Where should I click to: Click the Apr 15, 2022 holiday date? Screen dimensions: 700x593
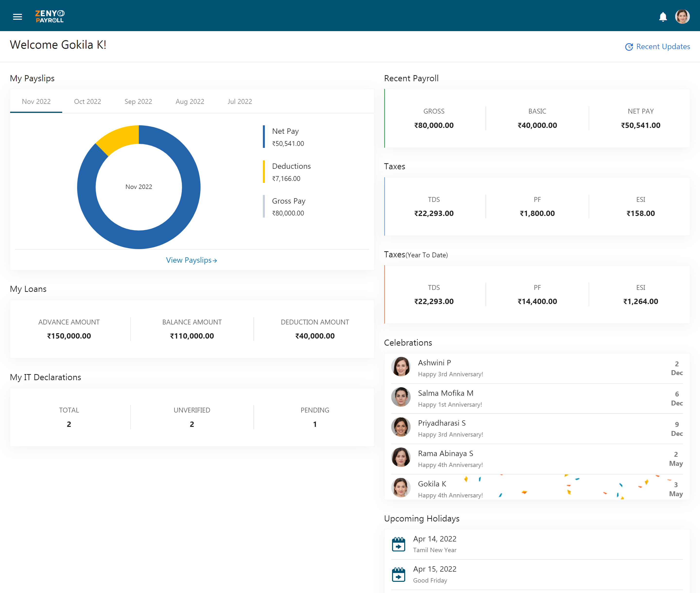point(435,569)
